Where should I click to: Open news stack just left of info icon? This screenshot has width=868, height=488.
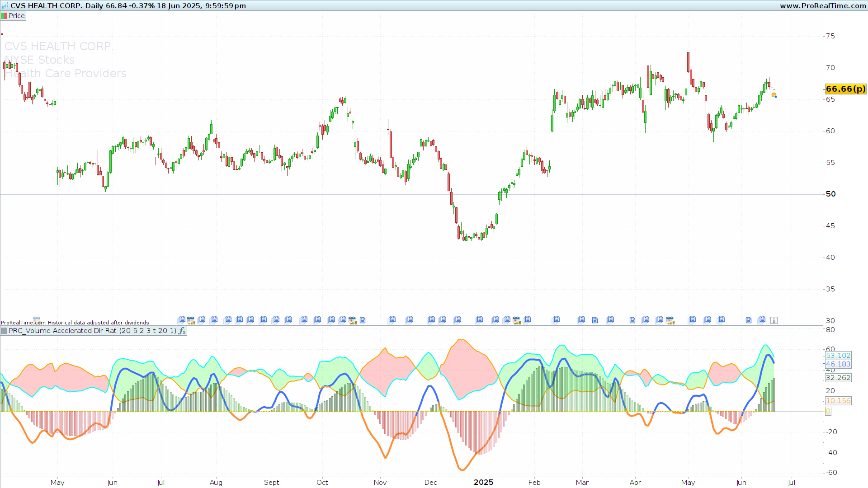point(762,320)
